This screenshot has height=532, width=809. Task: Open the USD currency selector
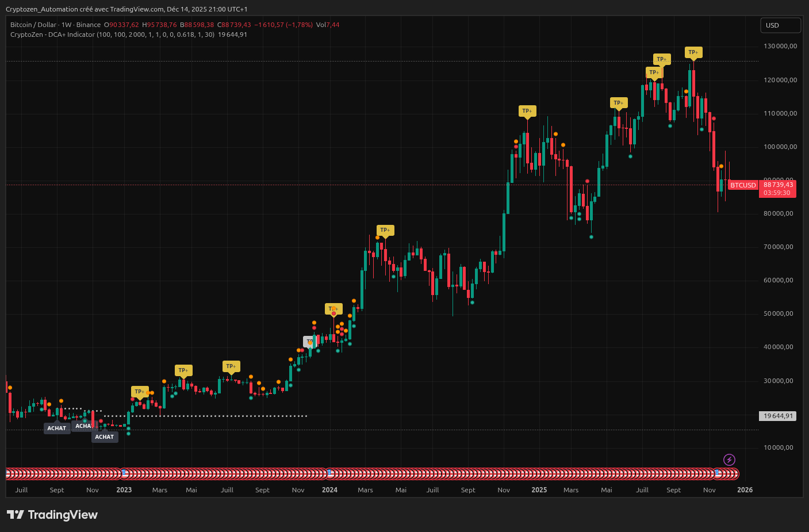click(x=780, y=25)
